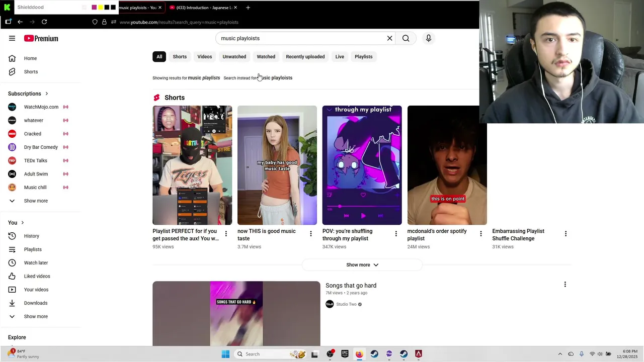This screenshot has height=362, width=644.
Task: Open a new browser tab
Action: pos(248,8)
